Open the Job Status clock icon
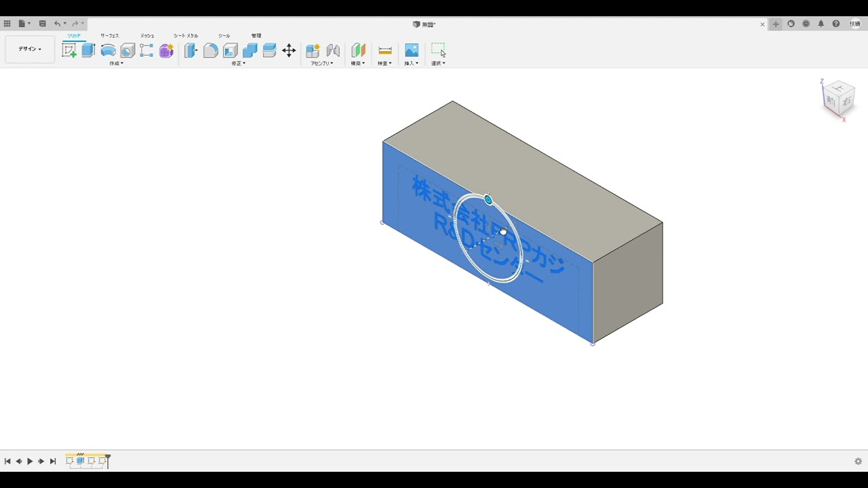 (806, 24)
